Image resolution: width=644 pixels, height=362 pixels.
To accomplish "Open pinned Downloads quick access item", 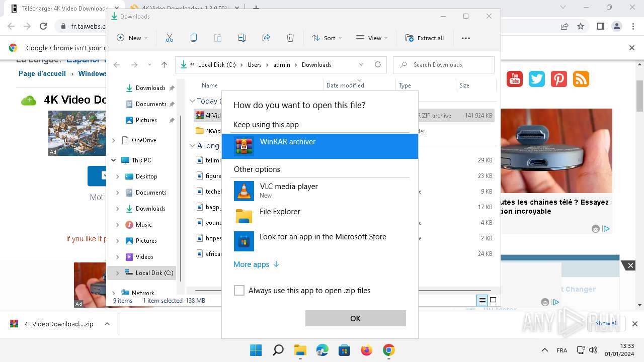I will (x=150, y=88).
